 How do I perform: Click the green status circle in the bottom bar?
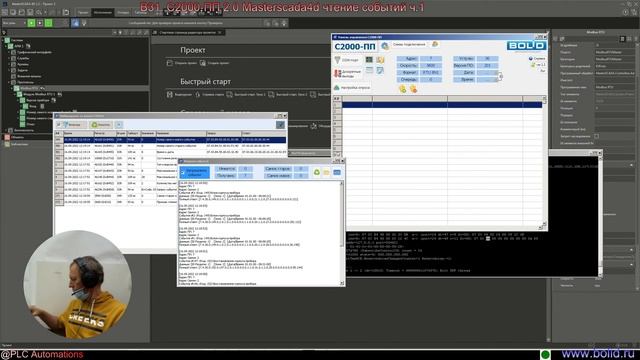pos(545,354)
